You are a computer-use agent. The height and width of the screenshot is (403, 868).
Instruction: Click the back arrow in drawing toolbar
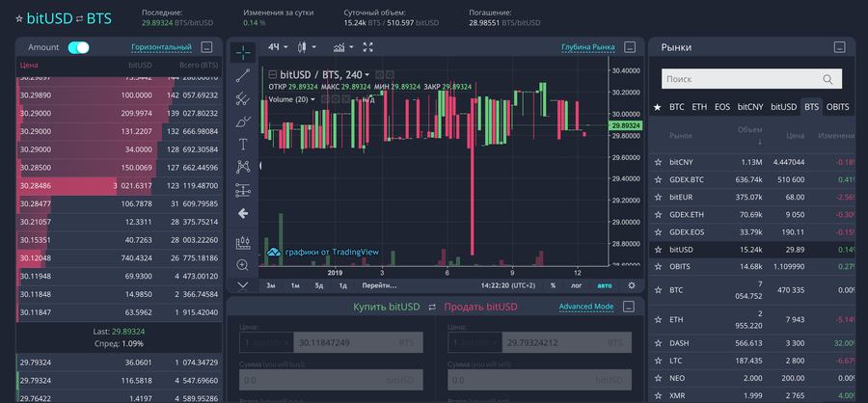243,213
